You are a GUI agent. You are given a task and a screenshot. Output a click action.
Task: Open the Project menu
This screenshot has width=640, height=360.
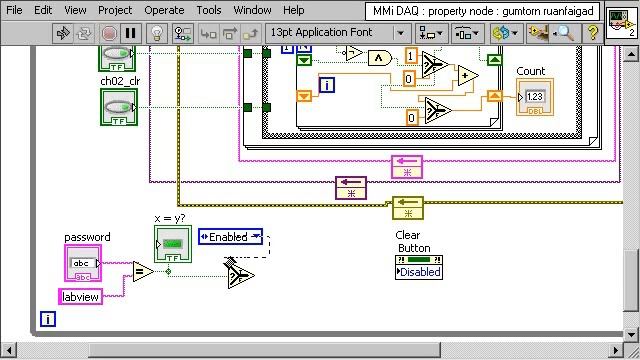pos(115,10)
